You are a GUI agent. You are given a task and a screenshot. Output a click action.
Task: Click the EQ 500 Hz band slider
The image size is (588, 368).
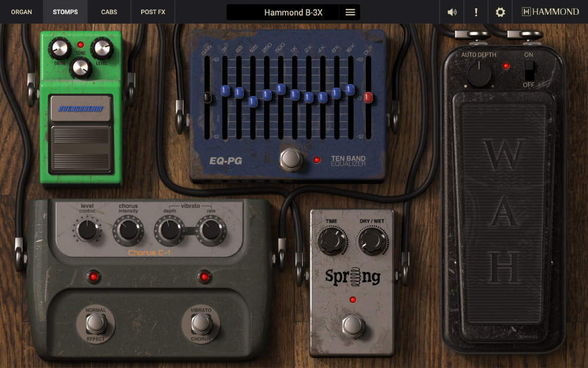(281, 89)
